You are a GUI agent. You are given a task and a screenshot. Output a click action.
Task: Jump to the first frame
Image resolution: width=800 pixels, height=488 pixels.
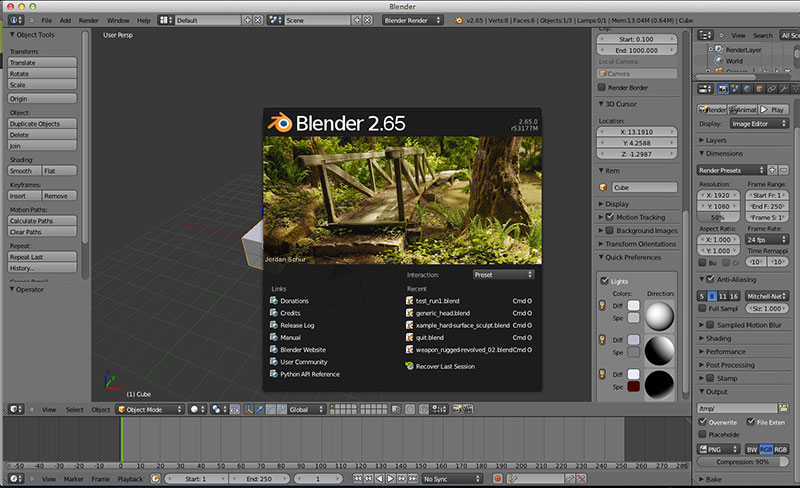tap(357, 479)
